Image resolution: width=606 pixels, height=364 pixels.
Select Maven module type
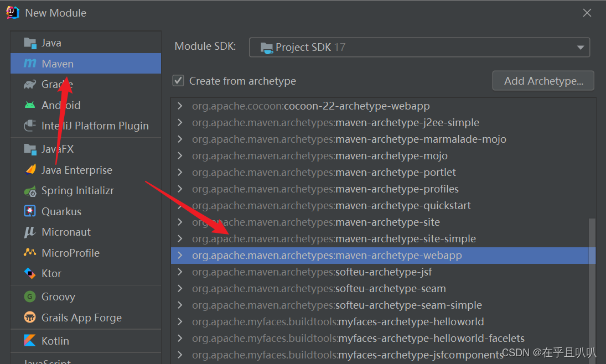86,64
